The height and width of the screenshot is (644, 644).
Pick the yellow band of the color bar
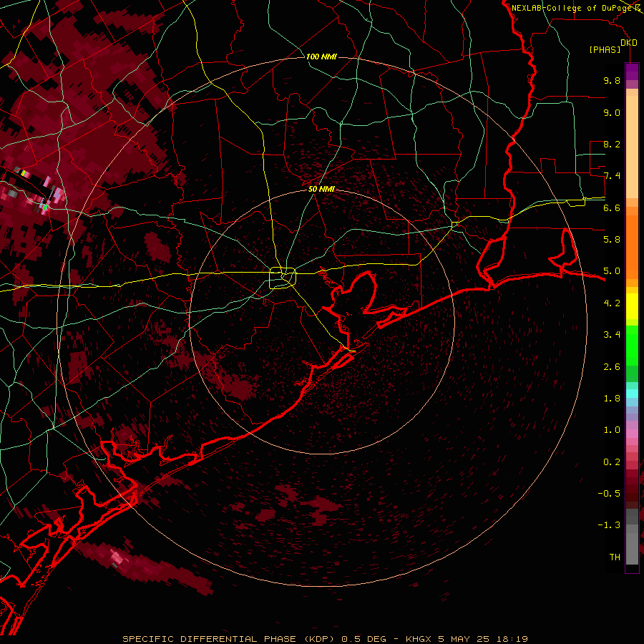tap(632, 306)
